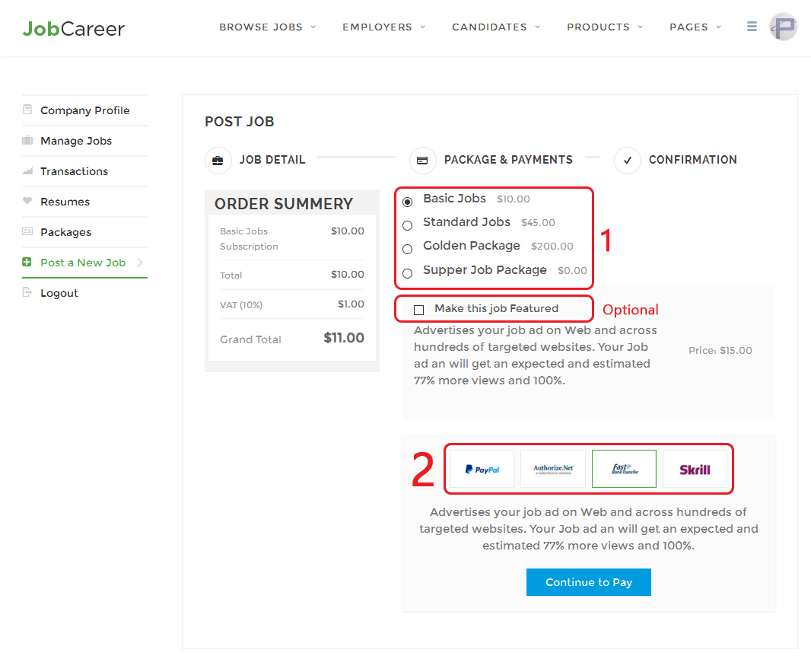The image size is (811, 672).
Task: Go to Transactions in the sidebar
Action: coord(74,171)
